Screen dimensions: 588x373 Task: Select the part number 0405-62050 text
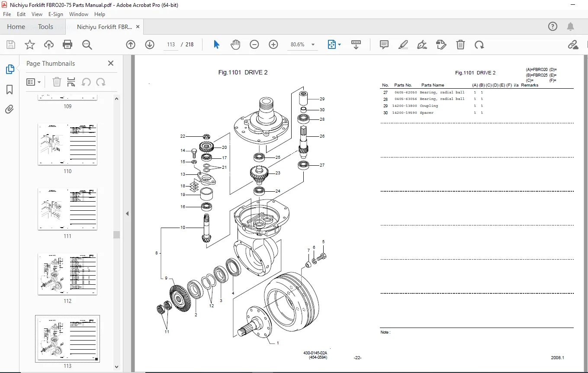[406, 92]
